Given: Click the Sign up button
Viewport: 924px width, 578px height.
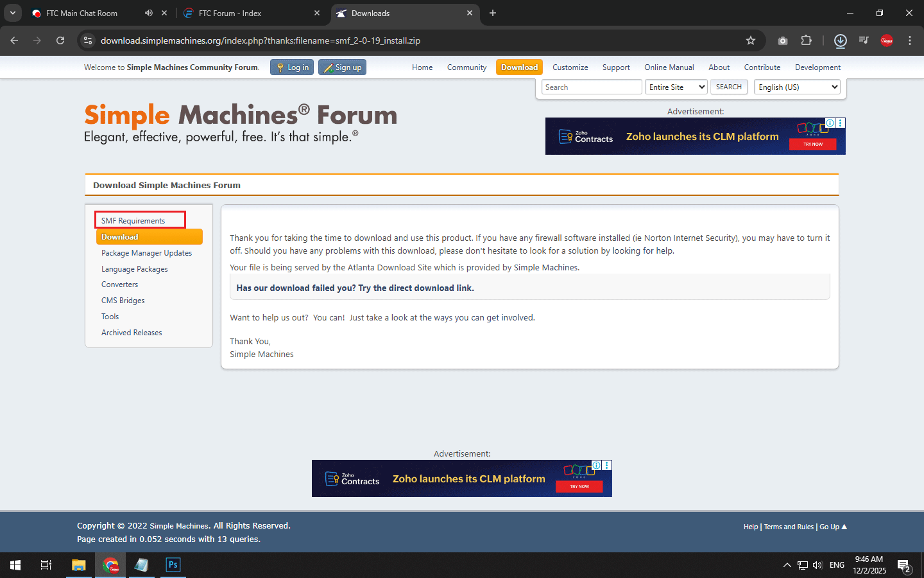Looking at the screenshot, I should (x=342, y=67).
